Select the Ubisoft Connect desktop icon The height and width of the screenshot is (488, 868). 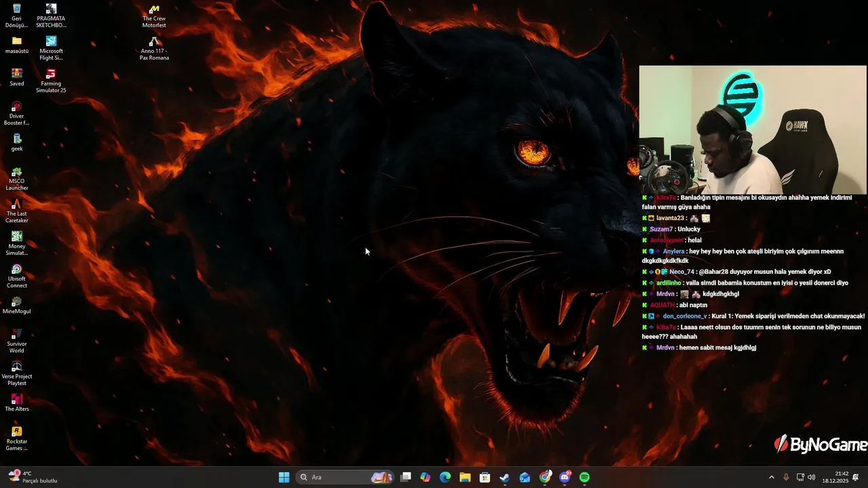point(17,276)
